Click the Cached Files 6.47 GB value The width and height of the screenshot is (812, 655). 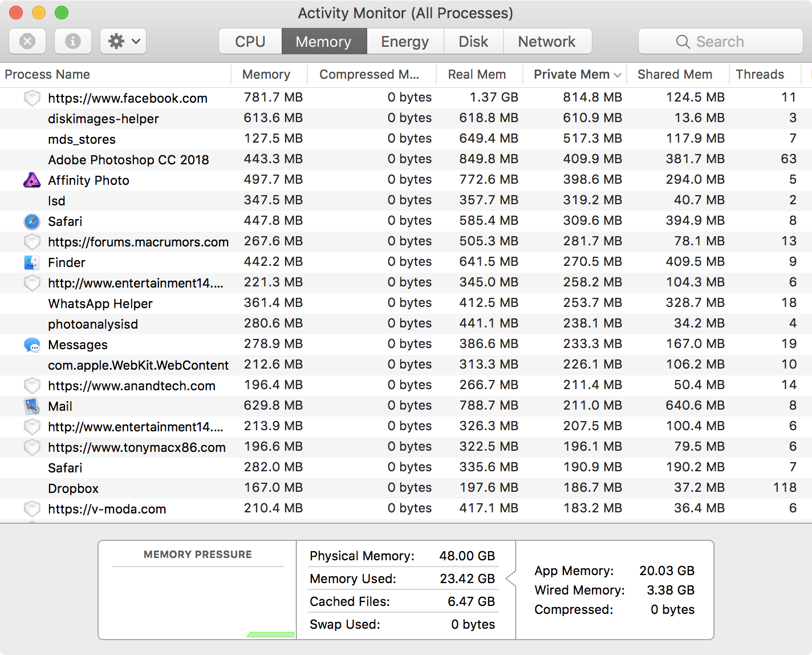(x=471, y=601)
